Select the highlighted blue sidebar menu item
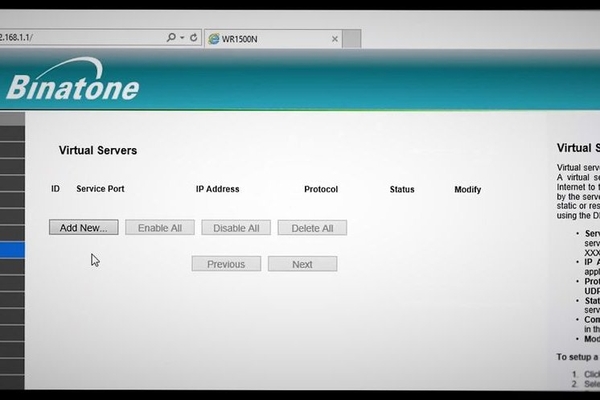Viewport: 600px width, 400px height. pos(12,250)
